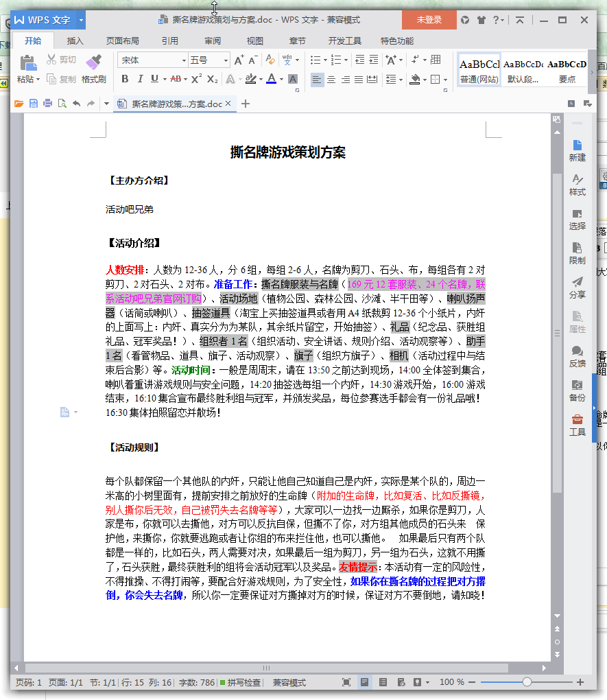Switch to outline view in status bar

pos(383,682)
